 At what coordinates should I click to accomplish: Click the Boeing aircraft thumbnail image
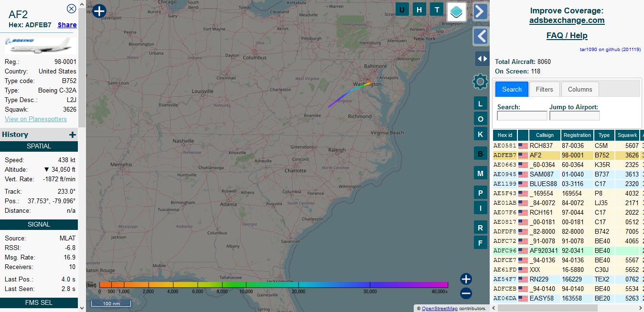pyautogui.click(x=40, y=46)
